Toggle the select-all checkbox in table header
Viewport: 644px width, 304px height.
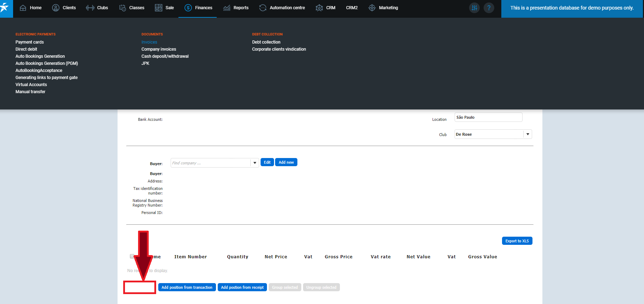click(x=132, y=256)
